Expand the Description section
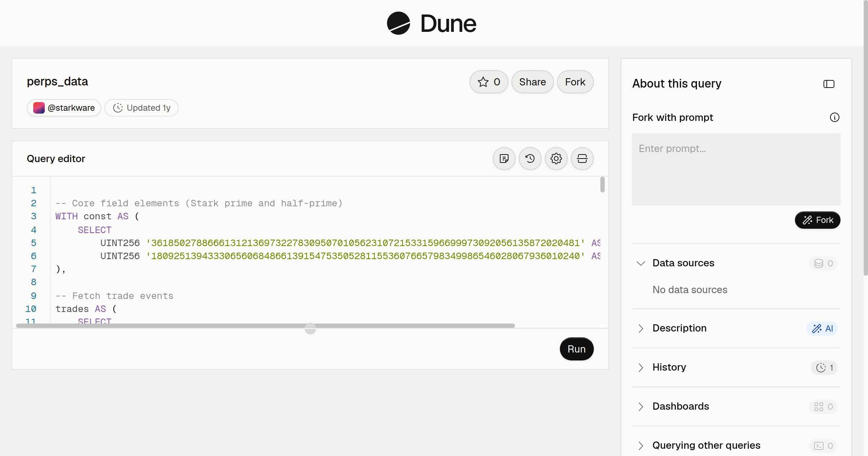This screenshot has width=868, height=456. (x=641, y=328)
